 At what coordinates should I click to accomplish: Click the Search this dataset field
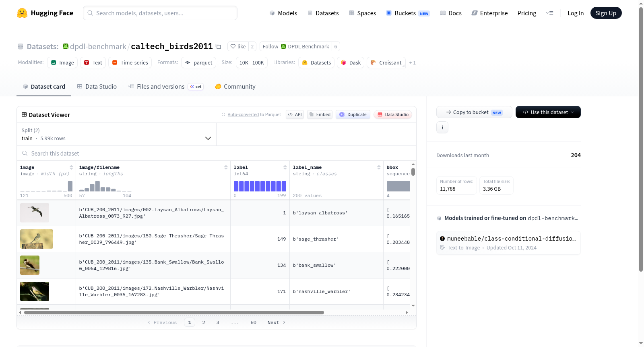click(217, 153)
